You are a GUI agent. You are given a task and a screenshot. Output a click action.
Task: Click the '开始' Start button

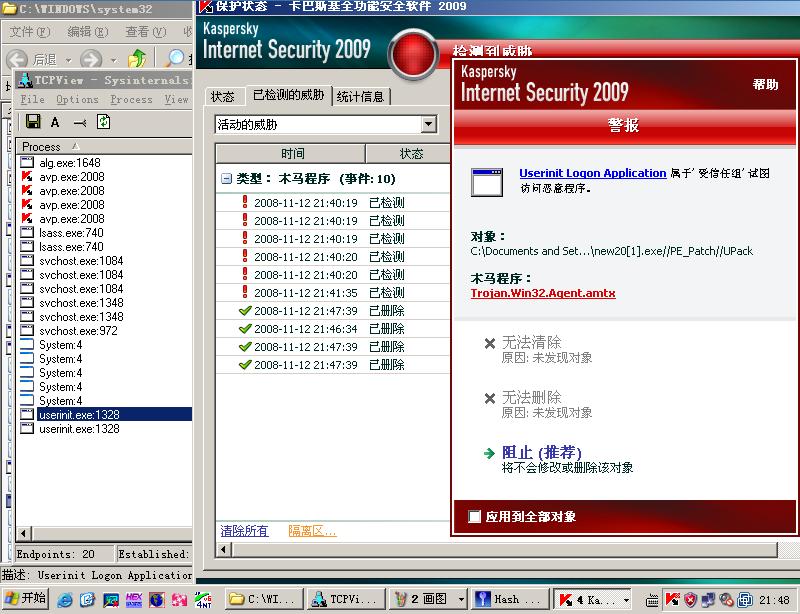point(26,599)
